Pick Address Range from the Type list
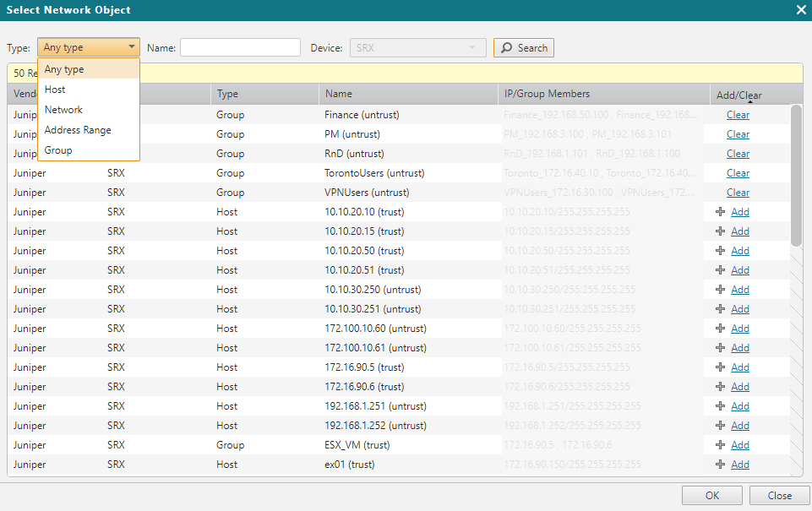 point(78,130)
